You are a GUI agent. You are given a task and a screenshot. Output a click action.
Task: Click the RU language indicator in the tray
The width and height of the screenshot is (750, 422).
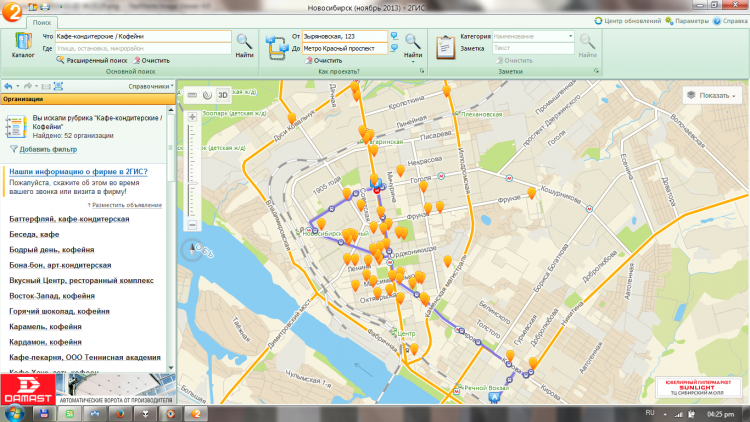pos(650,413)
